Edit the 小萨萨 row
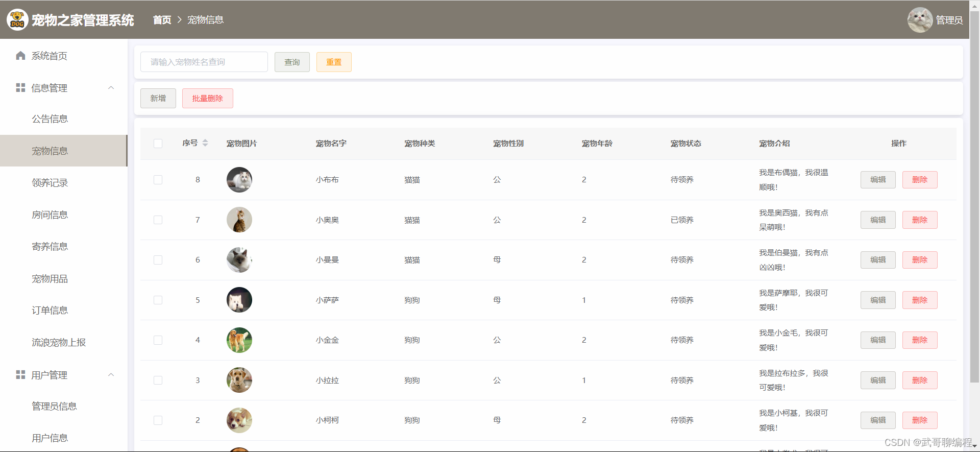This screenshot has height=452, width=980. [x=878, y=300]
